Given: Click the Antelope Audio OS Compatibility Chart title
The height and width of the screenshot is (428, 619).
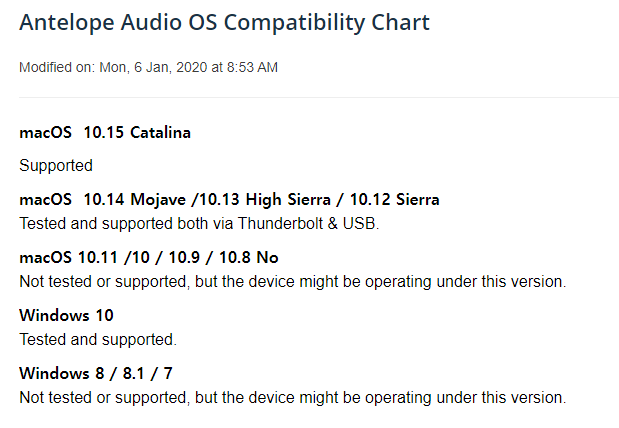Looking at the screenshot, I should pyautogui.click(x=224, y=23).
